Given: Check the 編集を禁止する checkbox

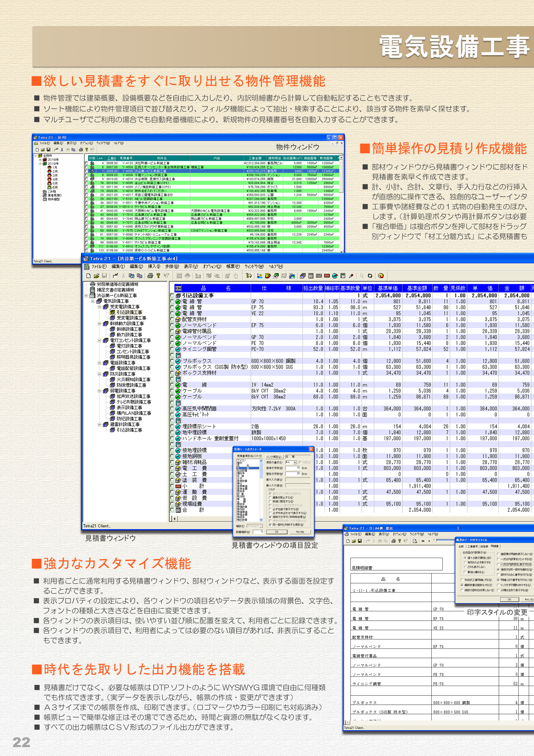Looking at the screenshot, I should pyautogui.click(x=270, y=498).
